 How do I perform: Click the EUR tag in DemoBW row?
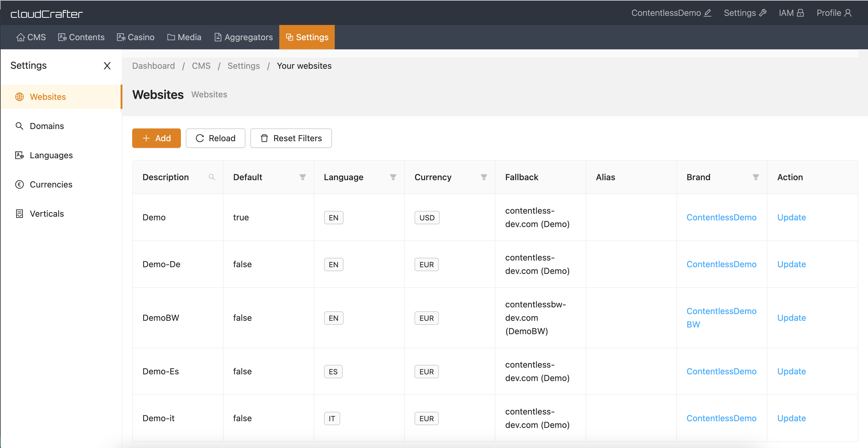[427, 318]
